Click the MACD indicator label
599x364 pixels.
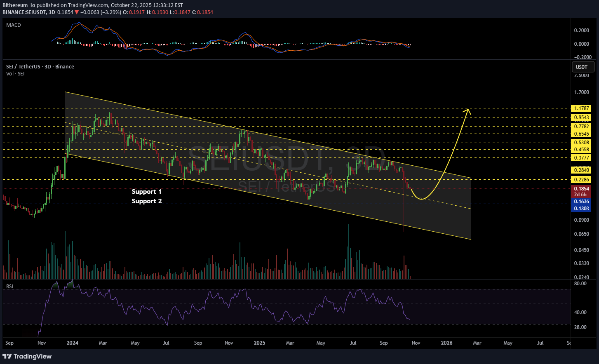point(14,25)
